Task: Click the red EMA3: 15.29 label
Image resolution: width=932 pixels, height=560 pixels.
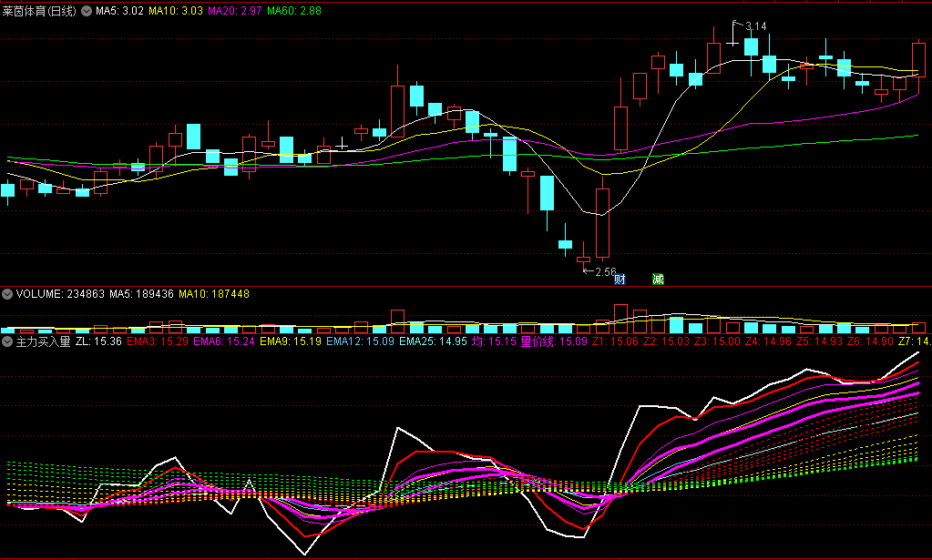Action: (x=158, y=341)
